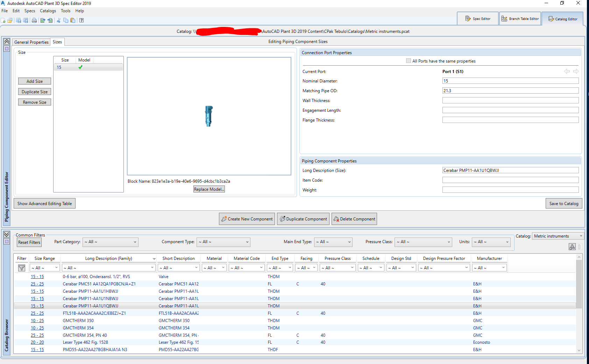Click the filter funnel icon in the Filter column

click(x=21, y=268)
